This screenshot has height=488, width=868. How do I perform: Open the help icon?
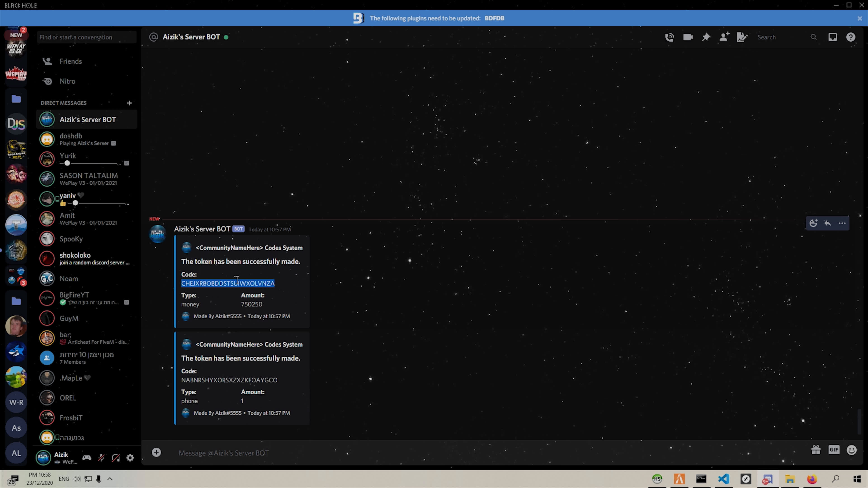[850, 37]
